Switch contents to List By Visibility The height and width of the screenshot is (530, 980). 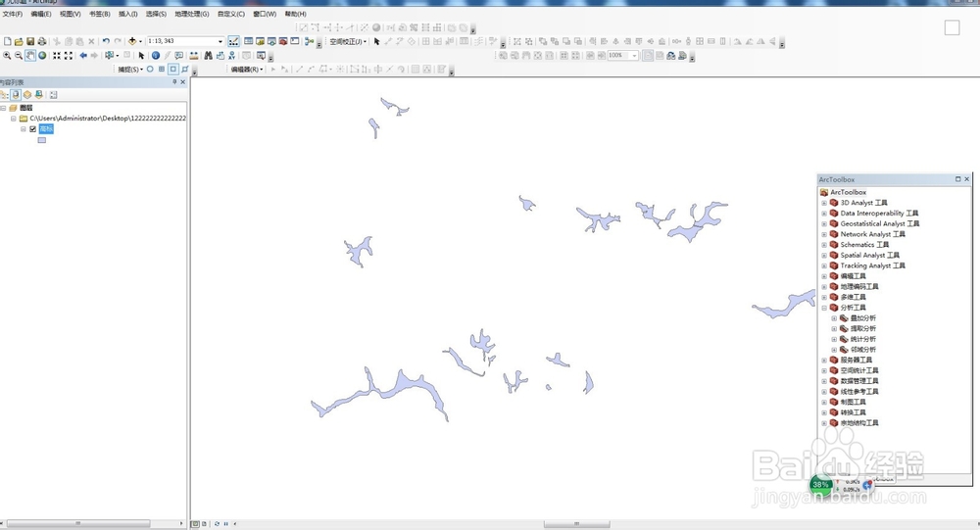click(26, 95)
